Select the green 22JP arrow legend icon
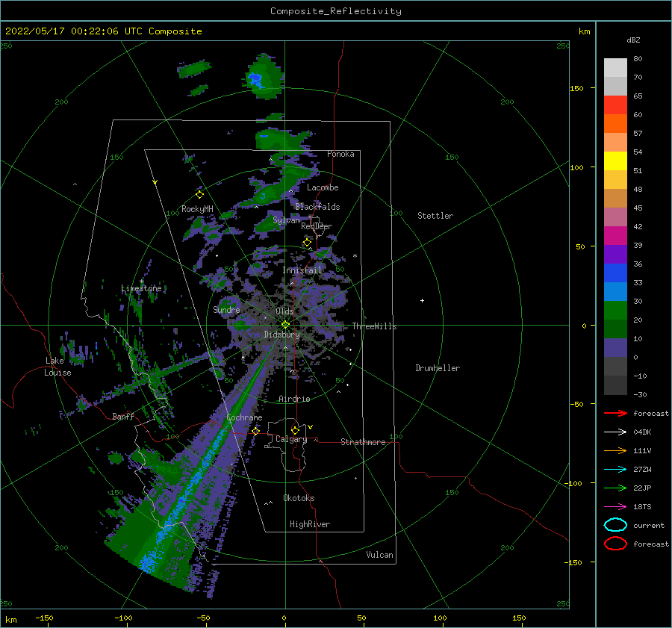This screenshot has height=628, width=672. [x=615, y=488]
